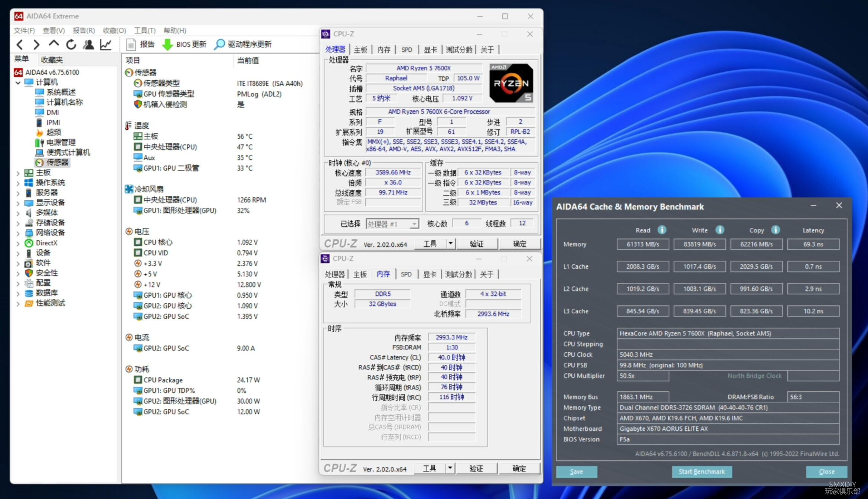The image size is (868, 499).
Task: Expand the 主板 tree node
Action: tap(18, 173)
